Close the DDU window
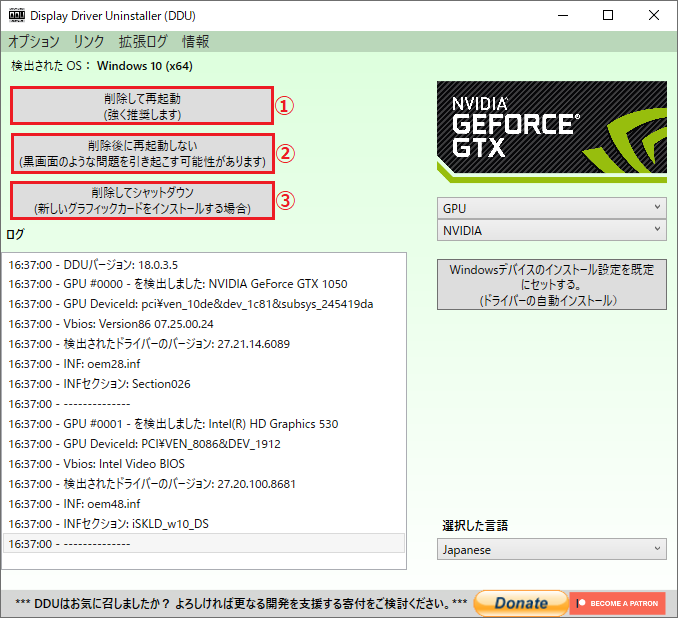The height and width of the screenshot is (618, 678). click(654, 15)
